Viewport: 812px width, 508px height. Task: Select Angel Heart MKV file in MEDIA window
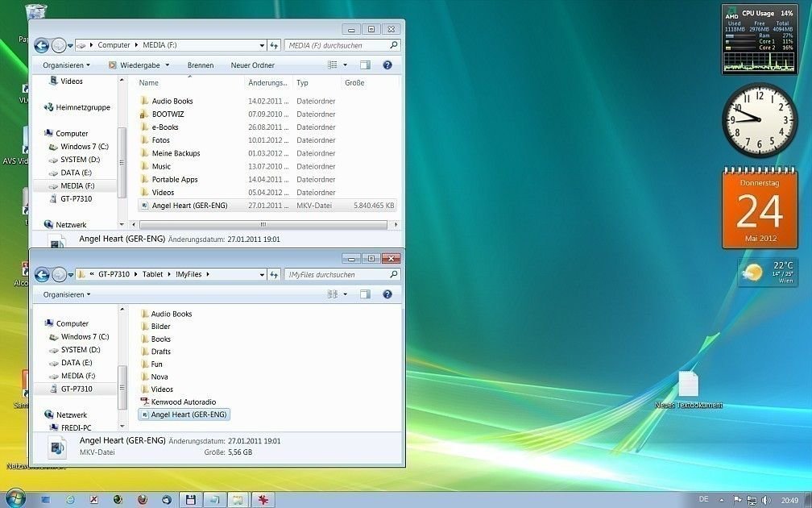(x=267, y=206)
